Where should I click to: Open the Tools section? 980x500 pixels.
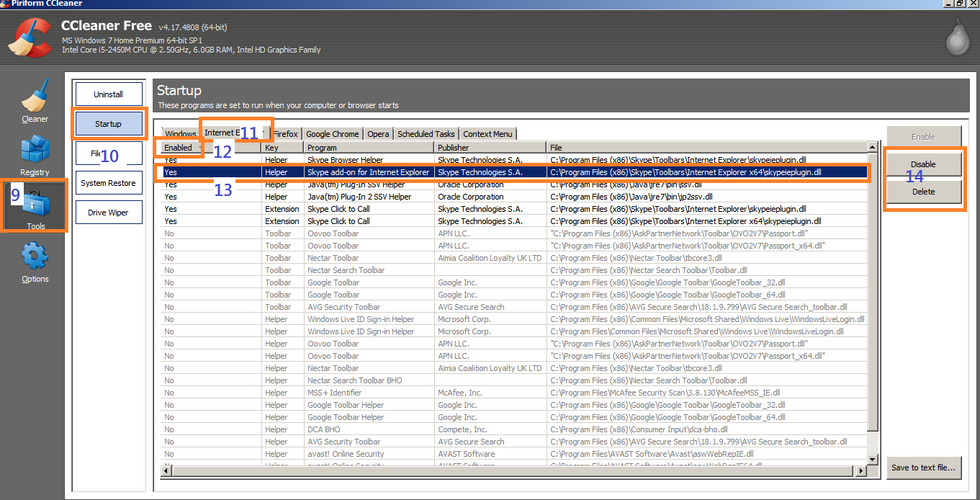(35, 207)
